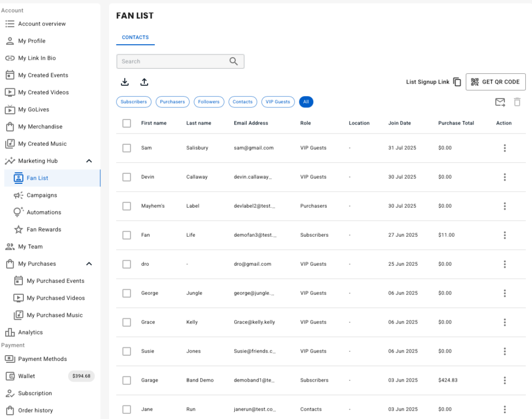Open Campaigns in the sidebar
The image size is (532, 419).
[42, 195]
